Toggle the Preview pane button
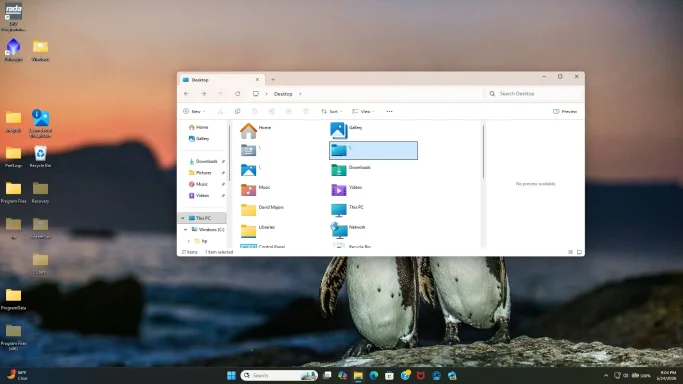The height and width of the screenshot is (384, 683). [565, 111]
